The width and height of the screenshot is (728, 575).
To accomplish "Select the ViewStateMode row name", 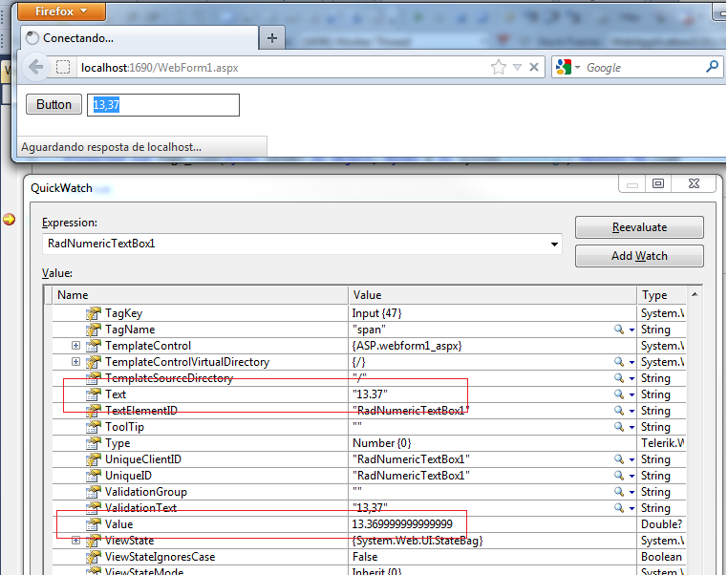I will click(x=144, y=571).
